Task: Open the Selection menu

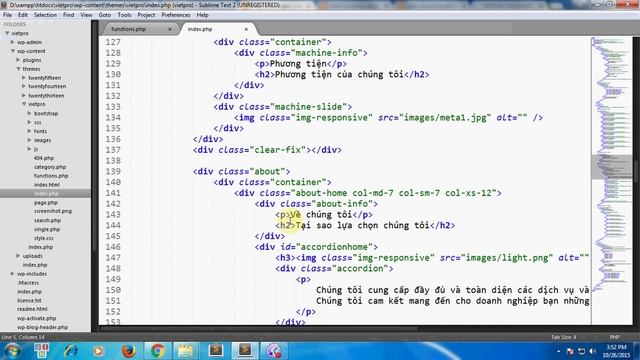Action: point(45,15)
